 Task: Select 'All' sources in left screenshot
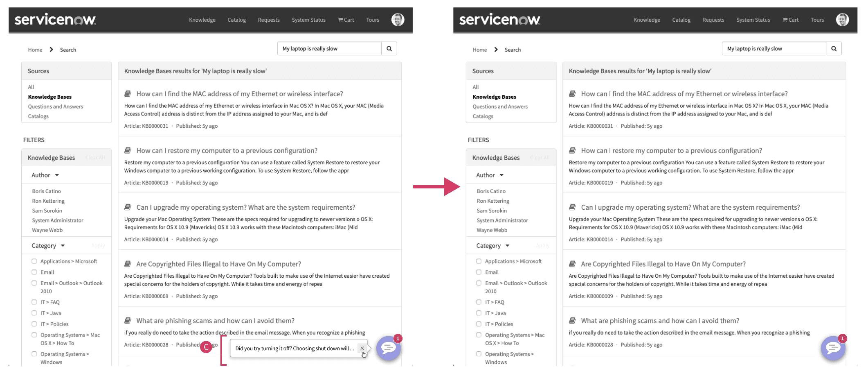31,87
